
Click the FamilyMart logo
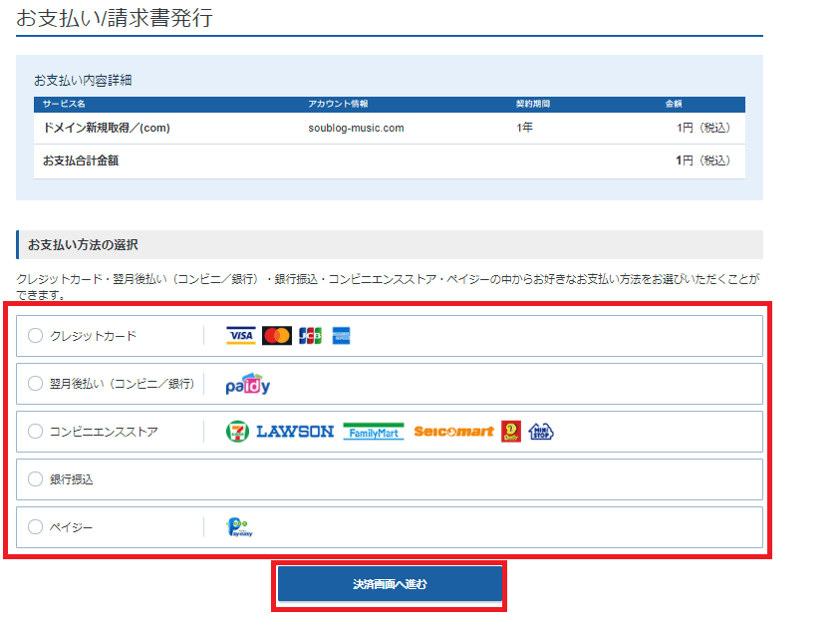[374, 432]
